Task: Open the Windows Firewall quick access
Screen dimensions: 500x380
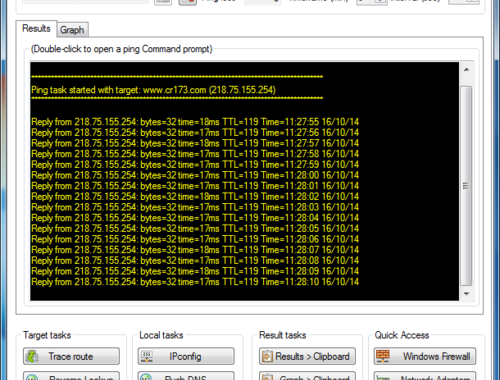Action: (425, 356)
